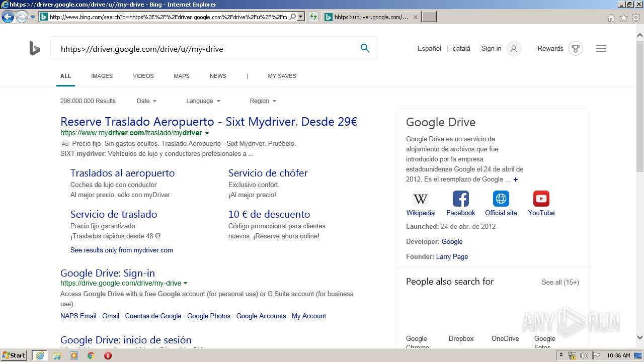This screenshot has width=644, height=362.
Task: Switch to the MAPS tab
Action: pyautogui.click(x=182, y=76)
